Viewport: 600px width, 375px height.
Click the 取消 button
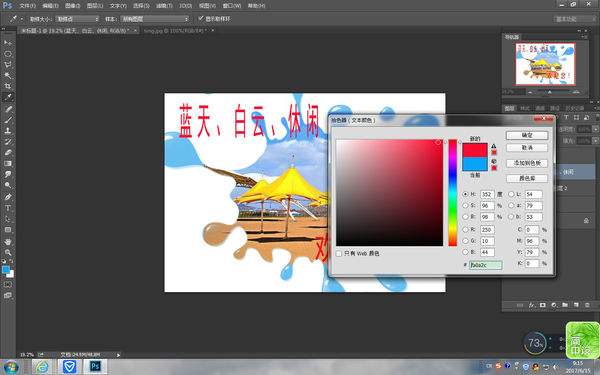[x=527, y=147]
